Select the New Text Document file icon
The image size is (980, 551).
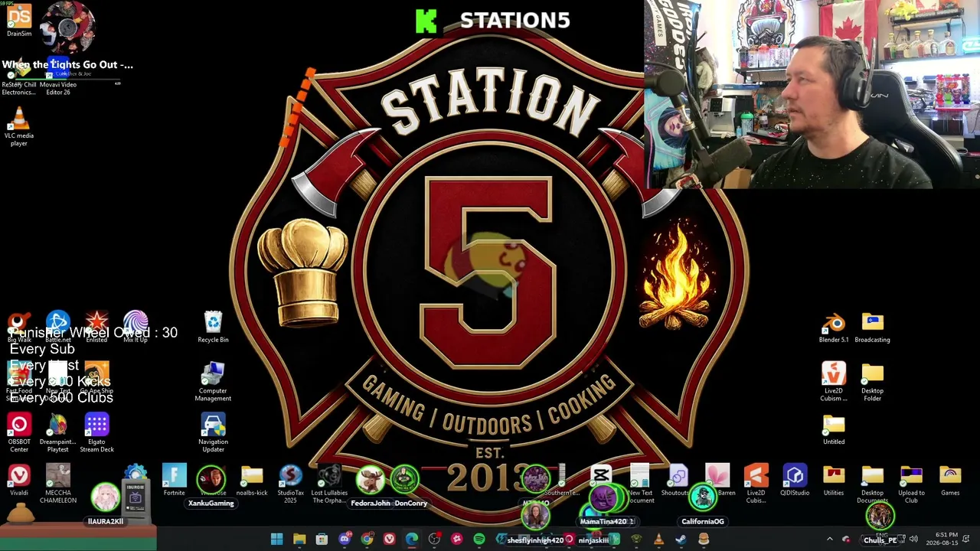640,484
